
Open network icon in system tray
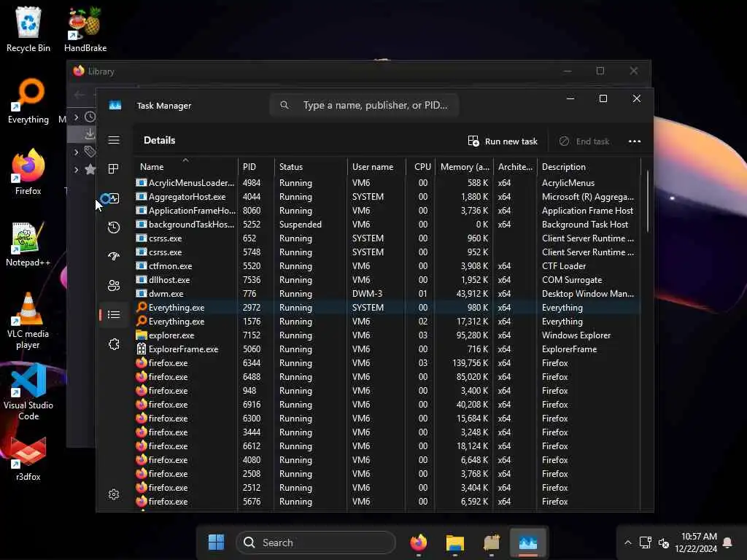pyautogui.click(x=646, y=542)
